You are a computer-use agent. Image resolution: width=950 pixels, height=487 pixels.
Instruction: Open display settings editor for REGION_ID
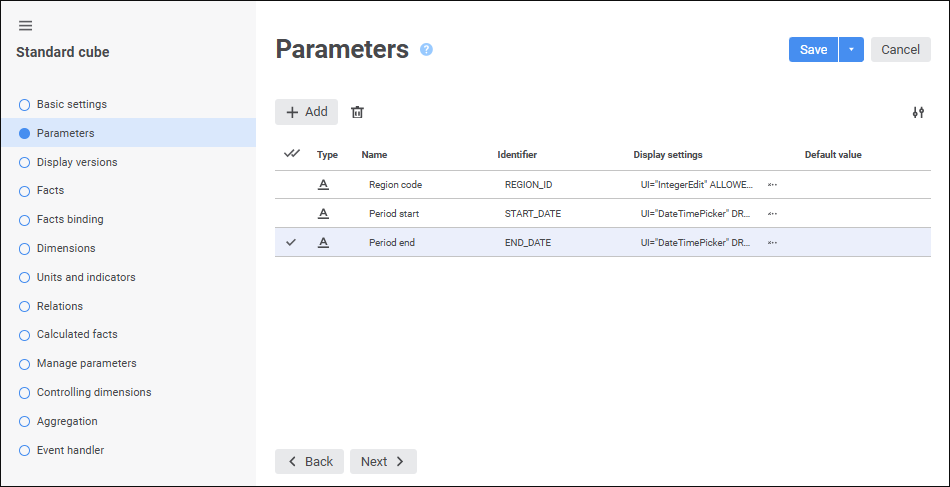pyautogui.click(x=772, y=185)
